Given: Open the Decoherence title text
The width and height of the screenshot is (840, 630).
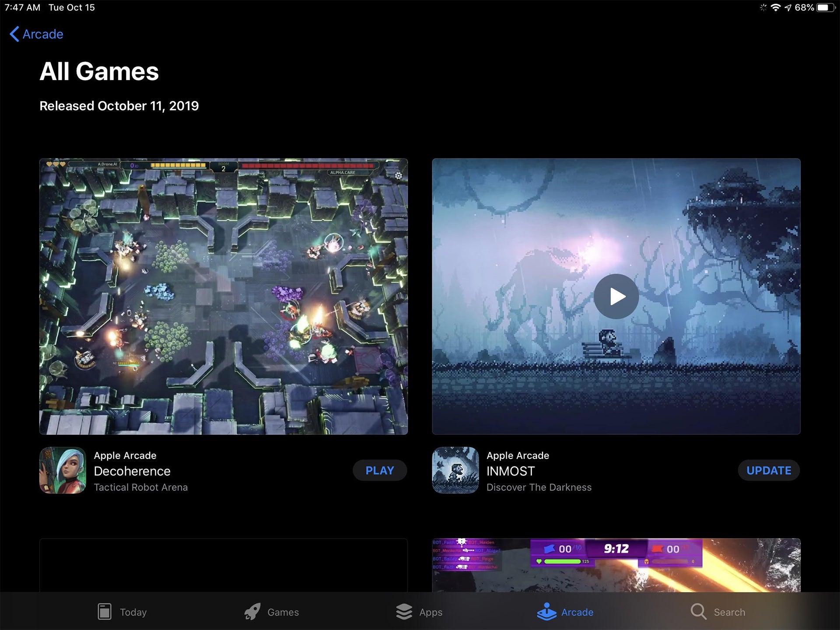Looking at the screenshot, I should pos(132,471).
